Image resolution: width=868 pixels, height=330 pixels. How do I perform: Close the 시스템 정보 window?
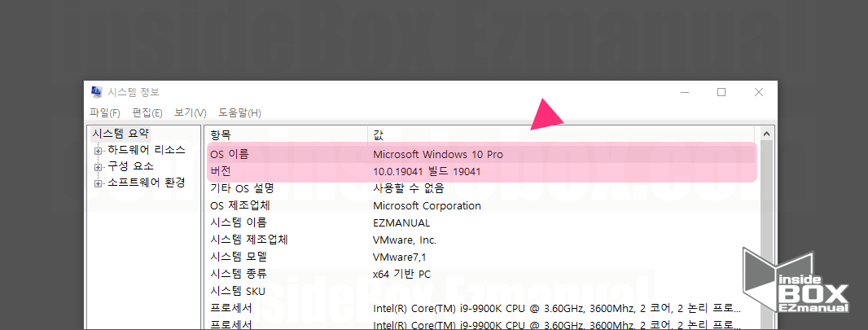tap(758, 92)
